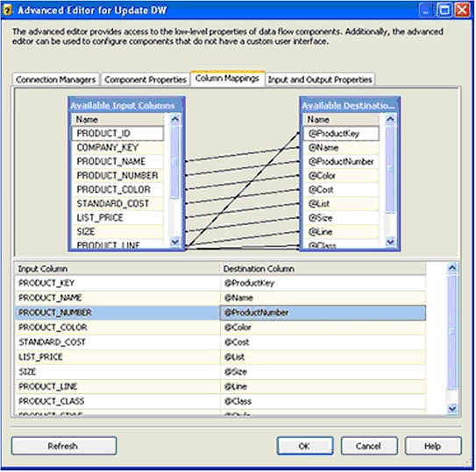Select COMPANY_KEY in Available Input Columns

click(117, 147)
